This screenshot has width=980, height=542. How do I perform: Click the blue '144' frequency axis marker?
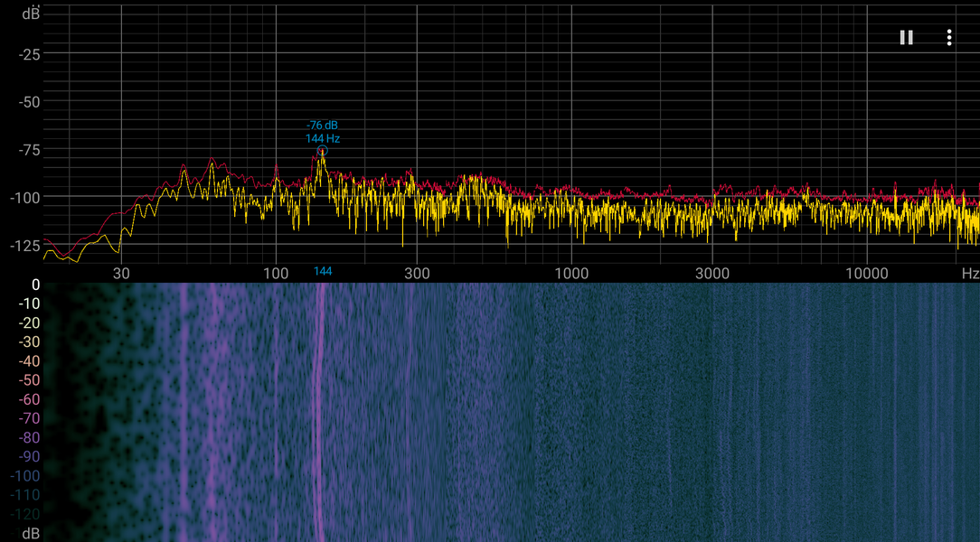[323, 271]
